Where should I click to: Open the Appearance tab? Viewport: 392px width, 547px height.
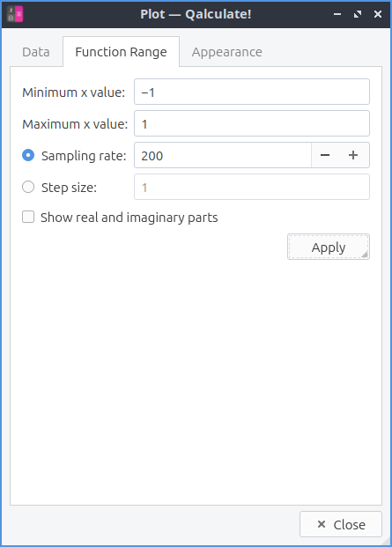[x=227, y=52]
